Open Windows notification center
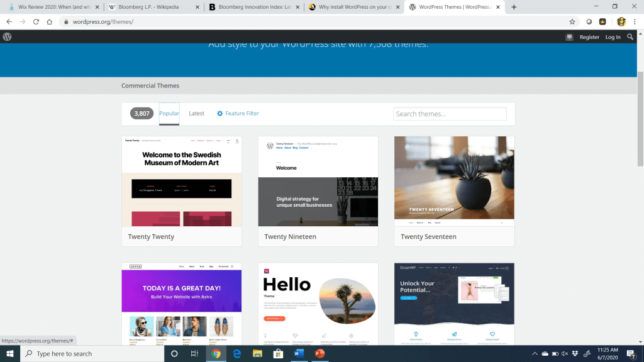This screenshot has height=362, width=644. click(x=631, y=354)
